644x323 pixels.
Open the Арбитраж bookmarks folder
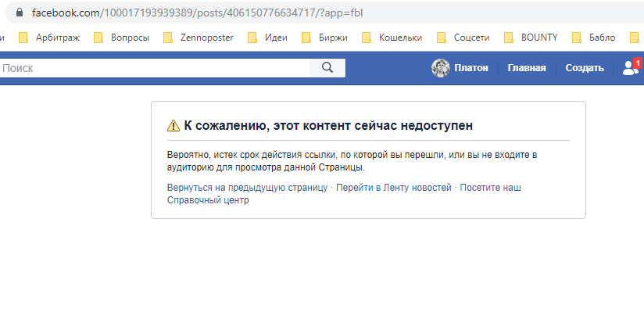50,38
